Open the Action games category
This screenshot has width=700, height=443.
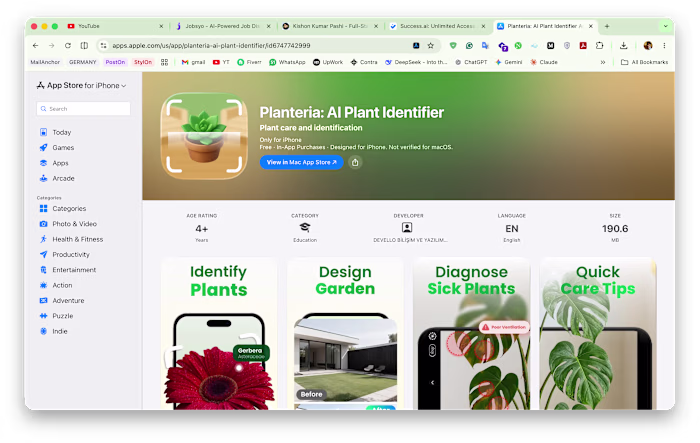[56, 285]
